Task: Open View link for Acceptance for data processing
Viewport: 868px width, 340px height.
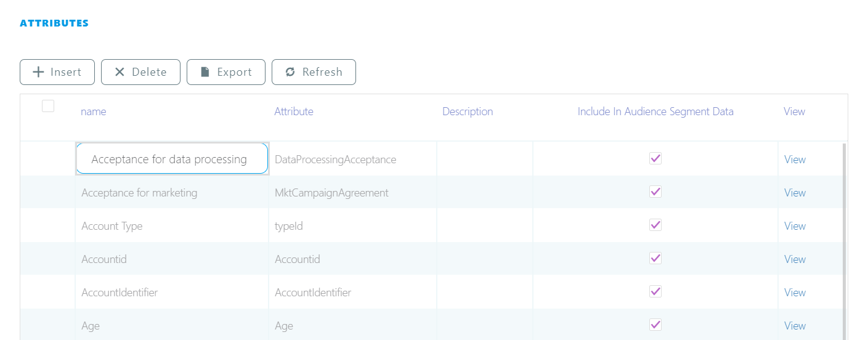Action: [x=795, y=160]
